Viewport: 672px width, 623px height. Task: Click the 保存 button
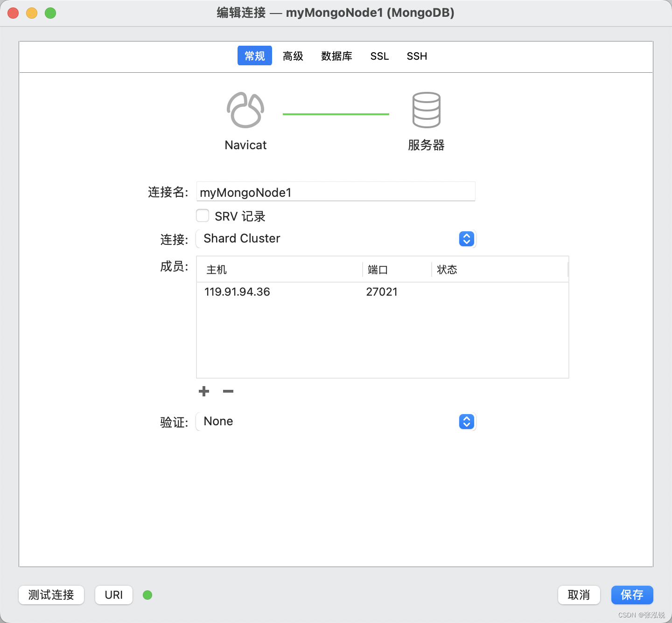[632, 595]
